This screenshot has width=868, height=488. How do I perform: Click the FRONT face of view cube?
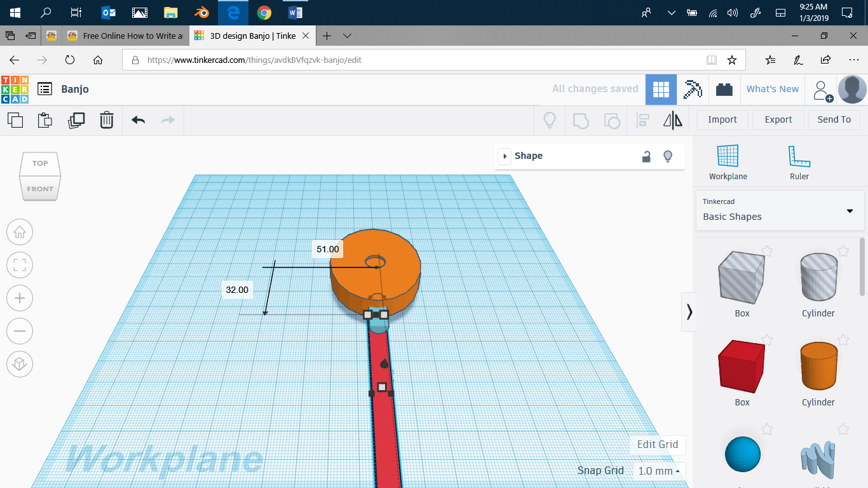coord(40,189)
